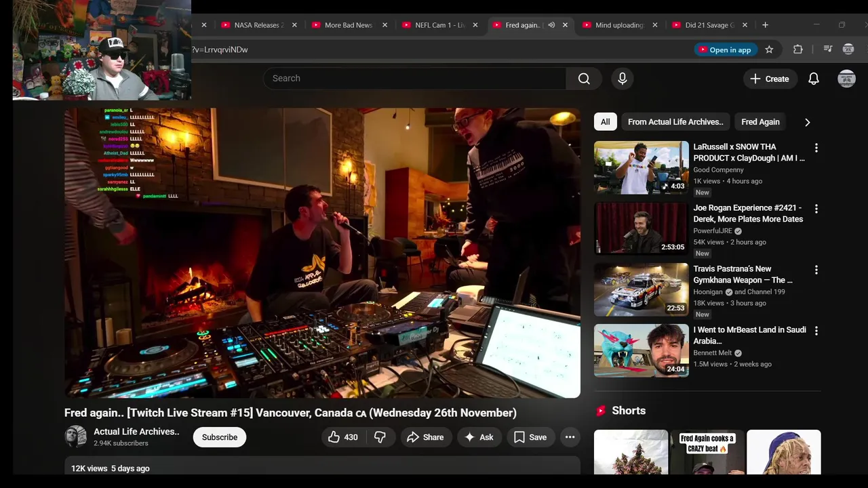
Task: Click the main video player
Action: (322, 253)
